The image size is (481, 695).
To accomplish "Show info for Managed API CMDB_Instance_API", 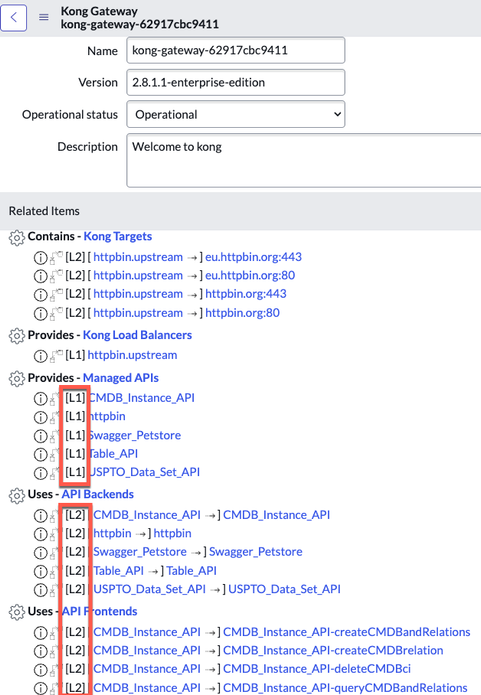I will [40, 398].
